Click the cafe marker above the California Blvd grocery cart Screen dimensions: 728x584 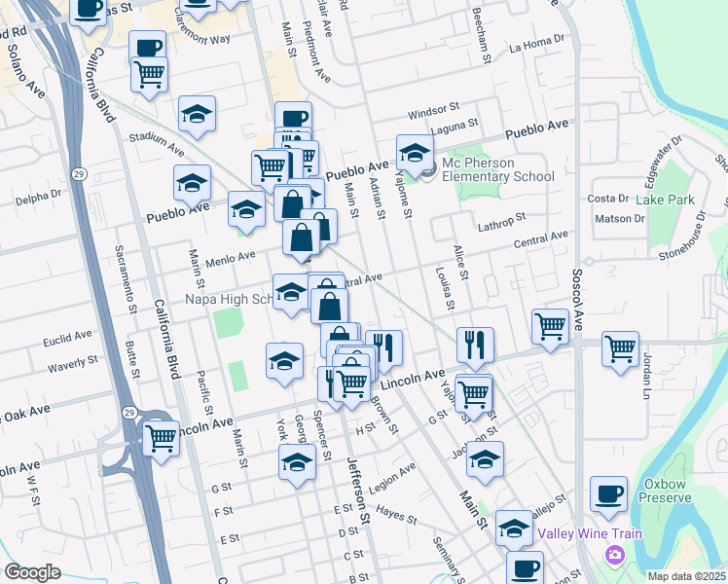tap(148, 44)
